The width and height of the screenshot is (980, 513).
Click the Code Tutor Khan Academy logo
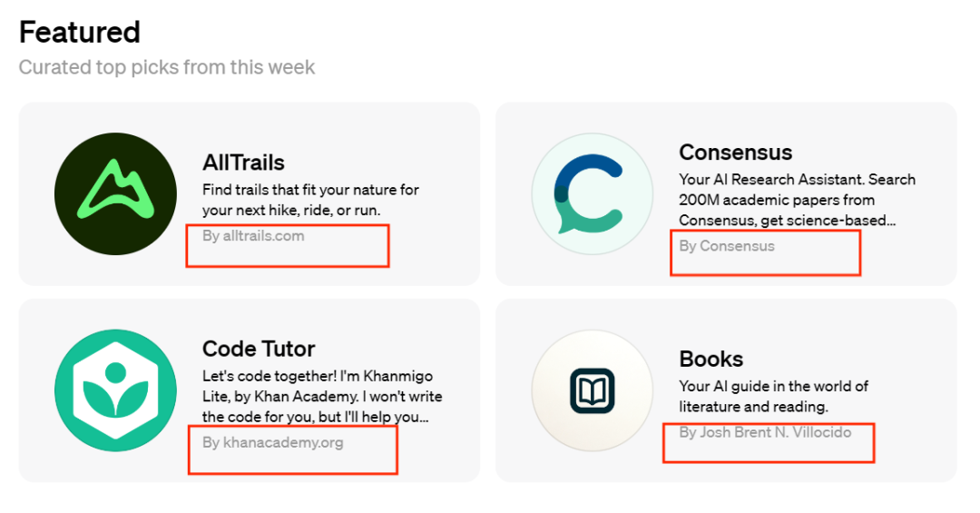[x=115, y=390]
